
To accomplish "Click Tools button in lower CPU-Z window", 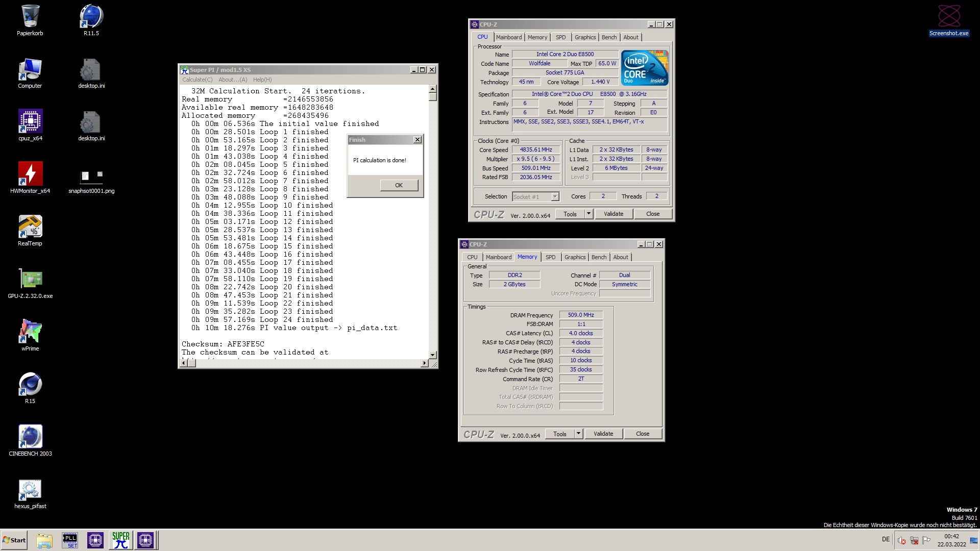I will point(560,434).
